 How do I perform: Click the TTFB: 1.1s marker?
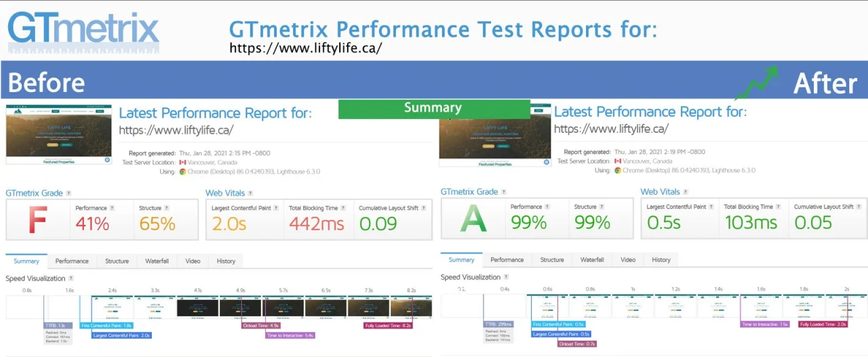click(57, 326)
